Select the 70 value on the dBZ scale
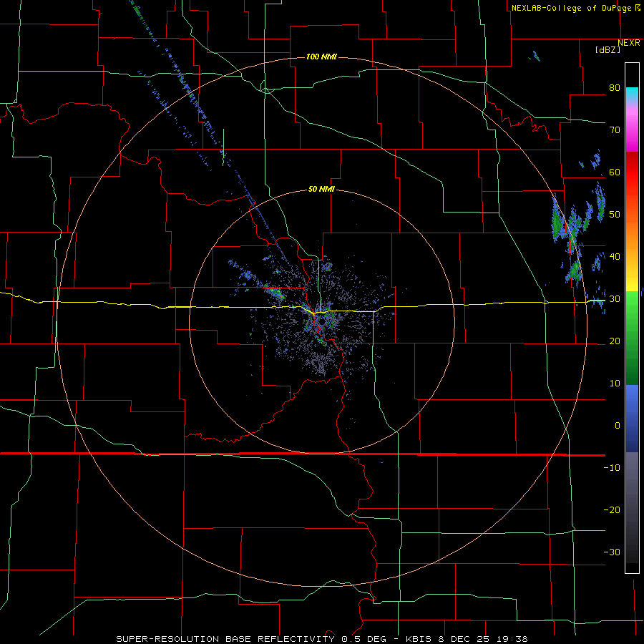Viewport: 644px width, 644px height. 615,130
